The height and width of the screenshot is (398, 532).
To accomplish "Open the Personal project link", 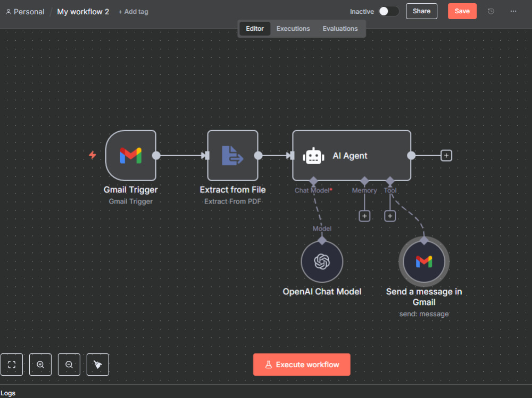I will point(26,12).
